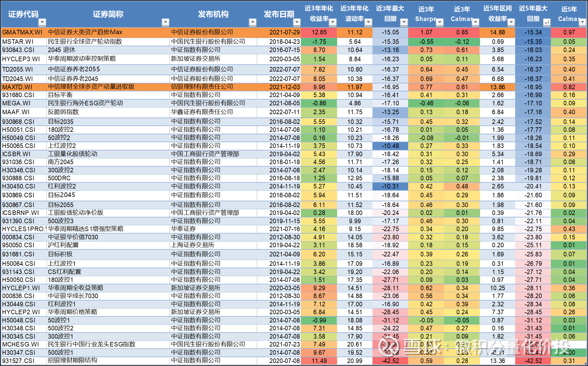This screenshot has width=588, height=366.
Task: Select the 中国工商银行资产管理部 cell in the ICSBR.WI row
Action: click(x=213, y=154)
